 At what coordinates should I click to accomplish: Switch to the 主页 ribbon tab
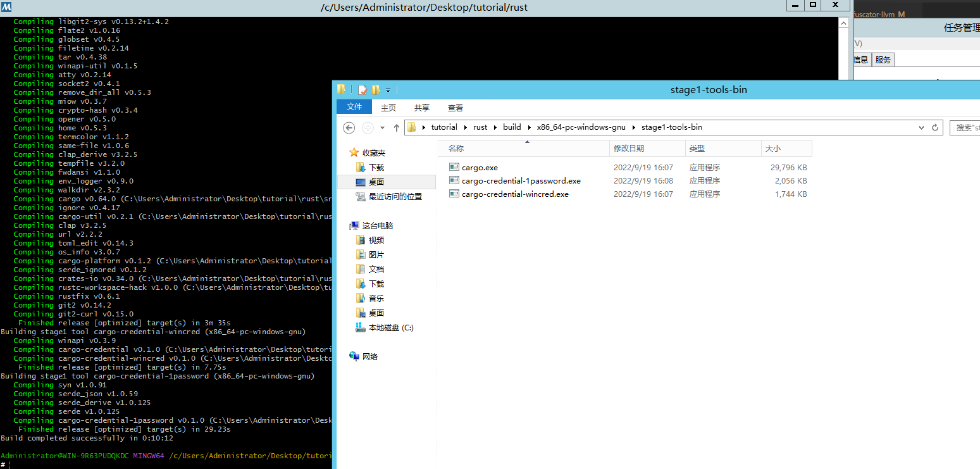coord(388,108)
